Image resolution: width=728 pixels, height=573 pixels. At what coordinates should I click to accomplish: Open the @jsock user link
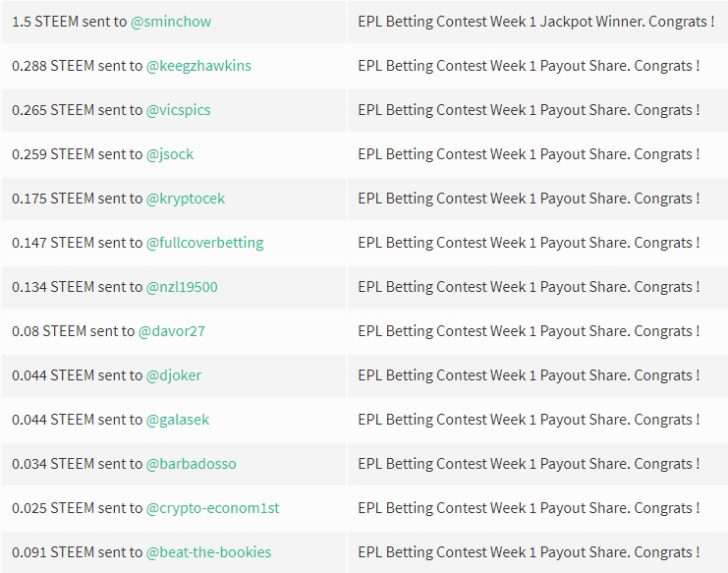[170, 153]
